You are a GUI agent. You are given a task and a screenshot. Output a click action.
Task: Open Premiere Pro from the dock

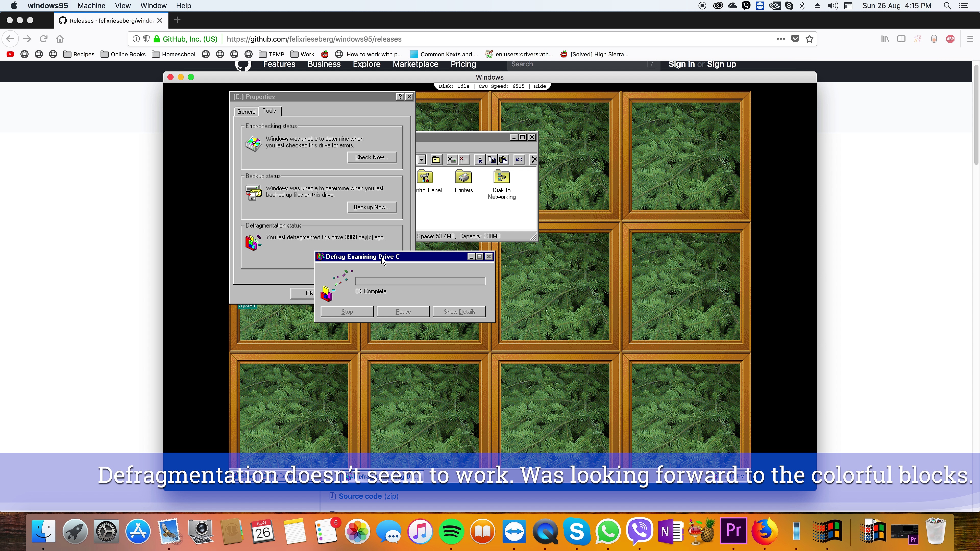pos(734,531)
